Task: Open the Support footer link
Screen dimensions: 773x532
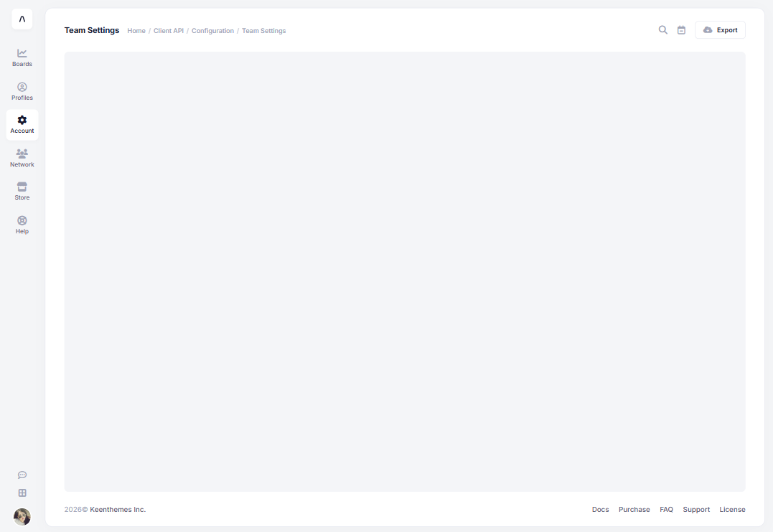Action: pyautogui.click(x=697, y=509)
